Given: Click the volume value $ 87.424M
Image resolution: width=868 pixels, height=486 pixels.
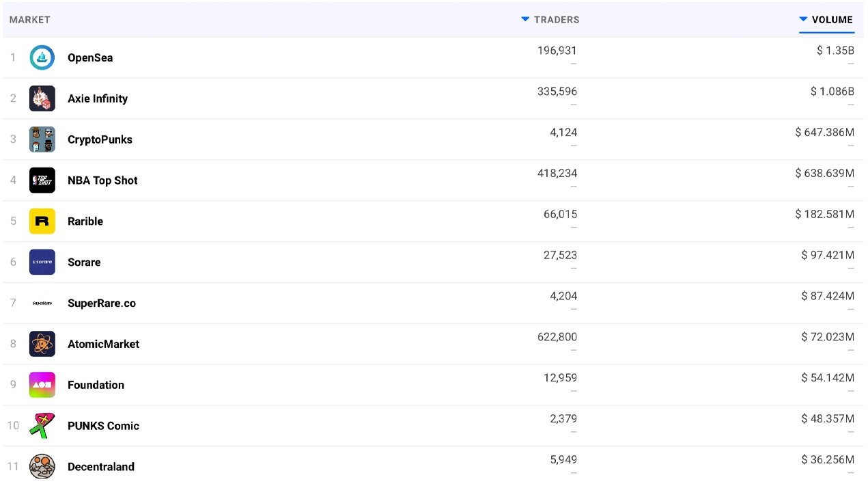Looking at the screenshot, I should pyautogui.click(x=828, y=296).
